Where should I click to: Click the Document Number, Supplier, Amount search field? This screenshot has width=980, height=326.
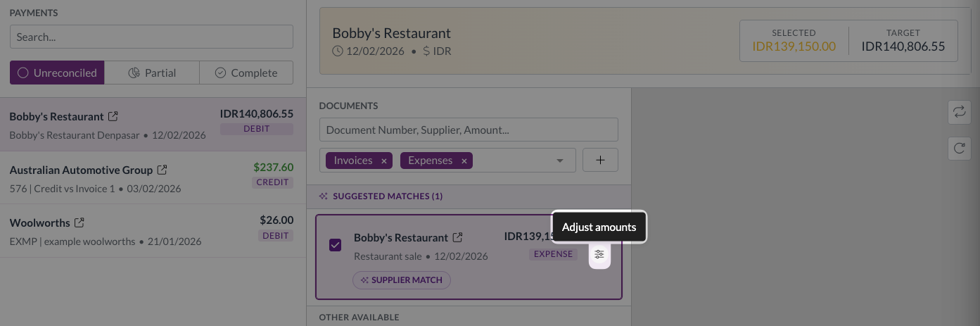[469, 130]
